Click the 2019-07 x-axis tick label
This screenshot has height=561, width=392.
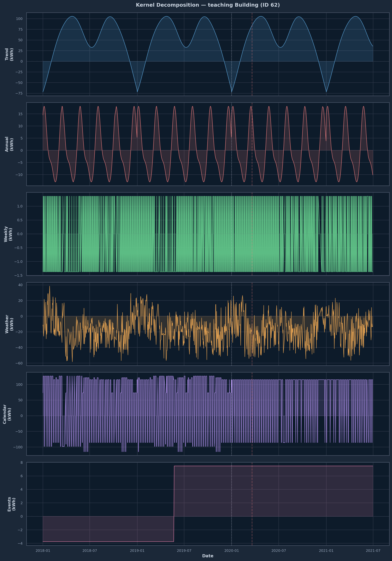coord(184,551)
